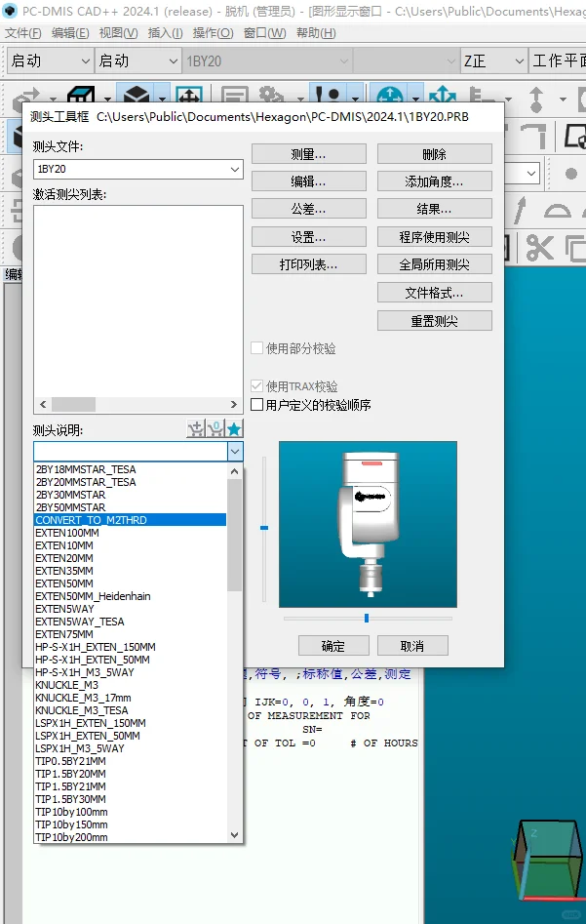
Task: Click the 文件格式... button
Action: click(435, 293)
